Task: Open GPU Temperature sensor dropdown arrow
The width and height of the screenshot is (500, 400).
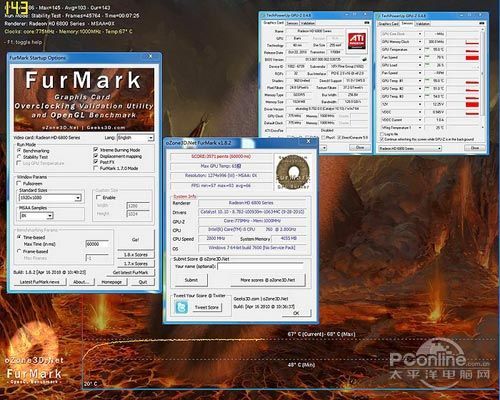Action: pos(420,49)
